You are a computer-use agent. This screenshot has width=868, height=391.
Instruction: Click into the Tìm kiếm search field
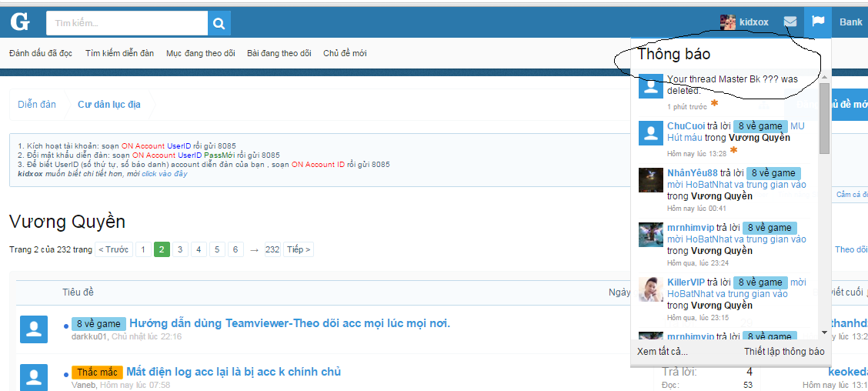pyautogui.click(x=127, y=23)
